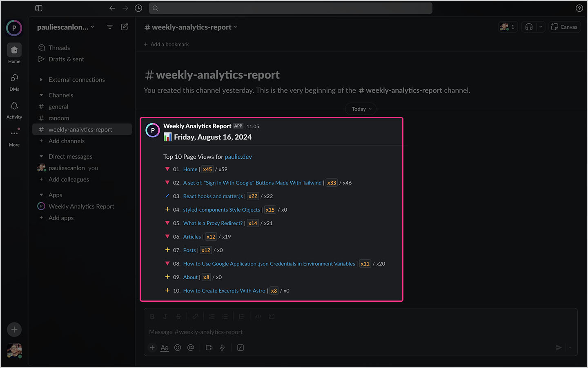Switch to the Threads view
This screenshot has width=588, height=368.
click(x=58, y=47)
